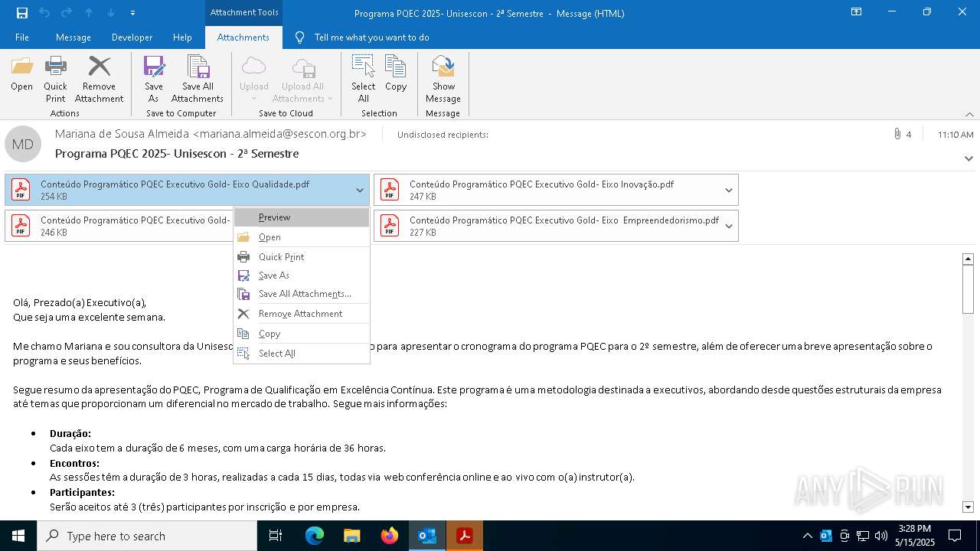
Task: Click Remove Attachment in the ribbon
Action: pyautogui.click(x=99, y=79)
